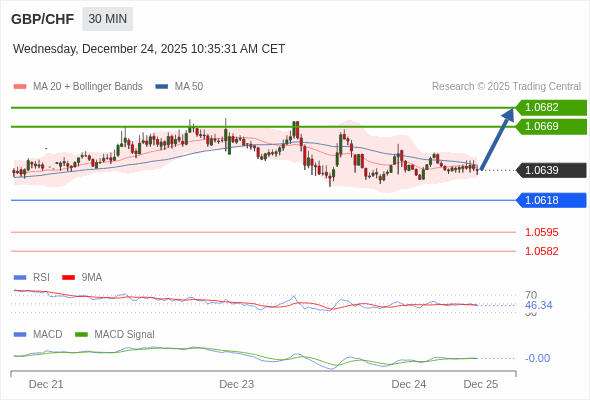590x400 pixels.
Task: Click the Dec 25 date axis label
Action: pos(481,384)
